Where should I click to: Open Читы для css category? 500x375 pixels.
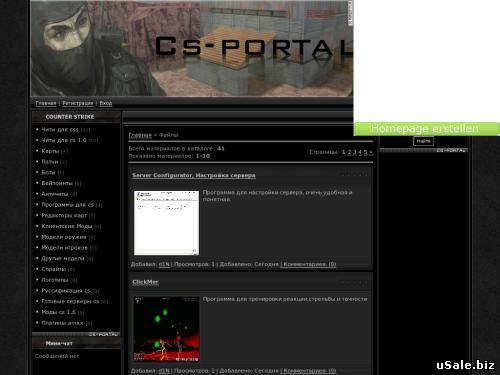pyautogui.click(x=60, y=130)
